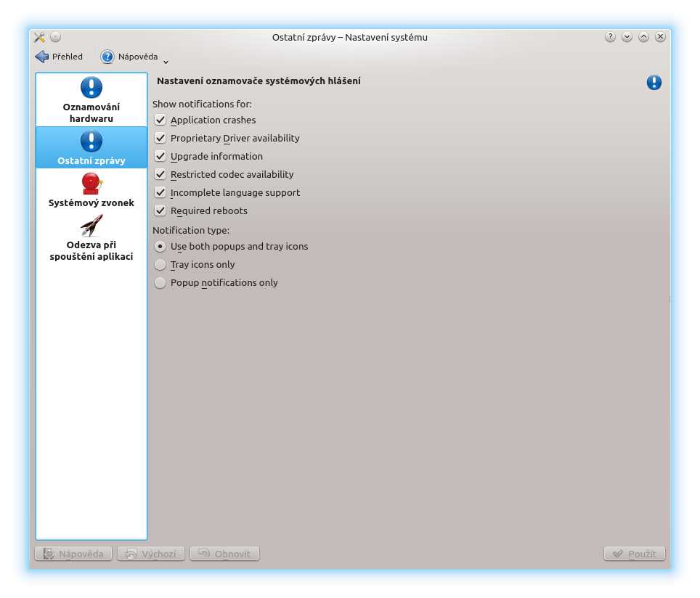The width and height of the screenshot is (700, 598).
Task: Uncheck Required reboots
Action: [160, 210]
